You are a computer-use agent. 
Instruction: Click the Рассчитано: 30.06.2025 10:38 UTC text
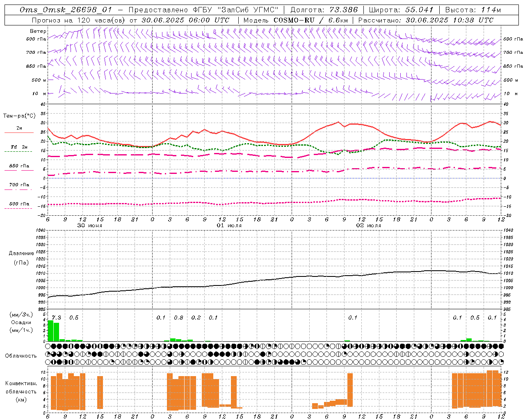[x=426, y=20]
